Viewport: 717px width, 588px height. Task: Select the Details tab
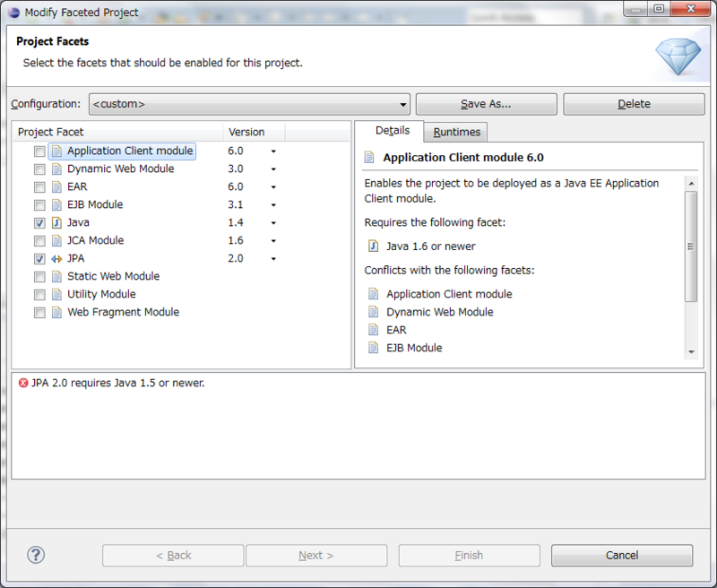click(x=392, y=131)
